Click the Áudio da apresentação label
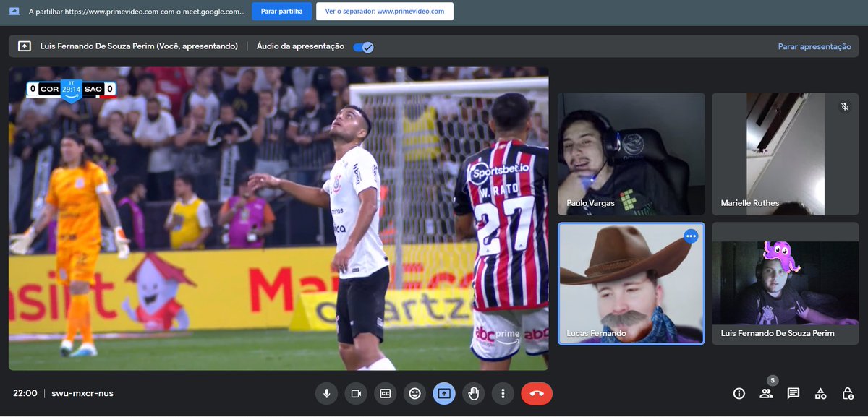 pyautogui.click(x=300, y=46)
